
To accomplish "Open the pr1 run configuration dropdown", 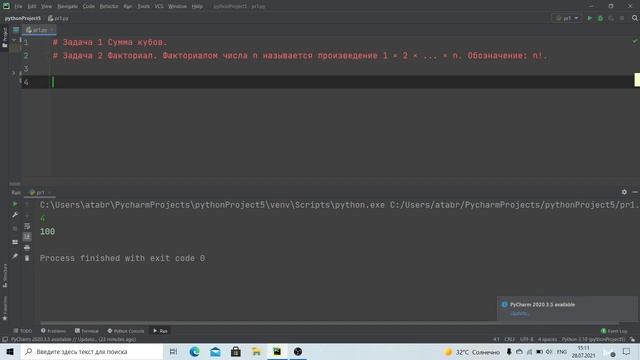I will click(x=567, y=18).
